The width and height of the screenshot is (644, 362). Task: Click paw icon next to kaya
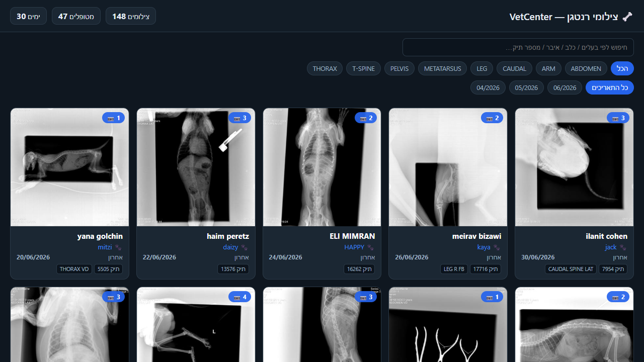pos(497,247)
